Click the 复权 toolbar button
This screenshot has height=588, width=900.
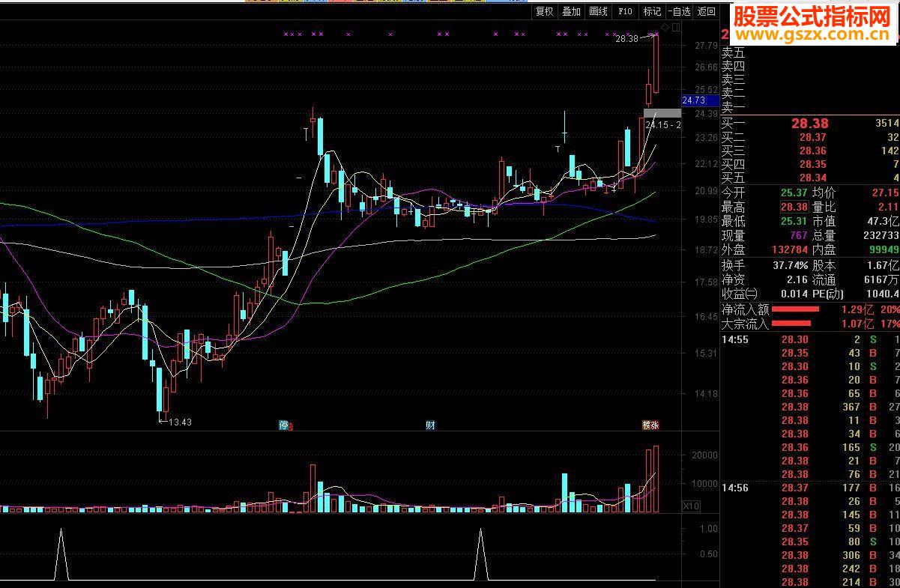click(x=544, y=11)
